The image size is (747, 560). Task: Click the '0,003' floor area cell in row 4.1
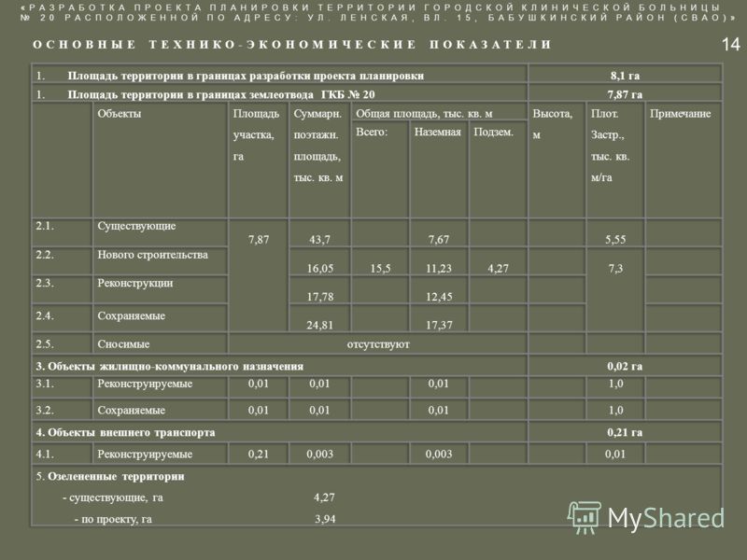tap(319, 455)
